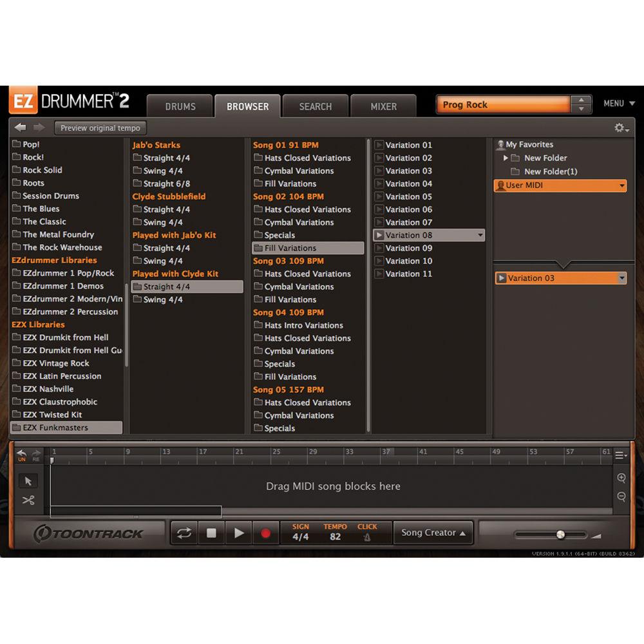Start playback with play button
This screenshot has width=644, height=644.
click(x=239, y=533)
